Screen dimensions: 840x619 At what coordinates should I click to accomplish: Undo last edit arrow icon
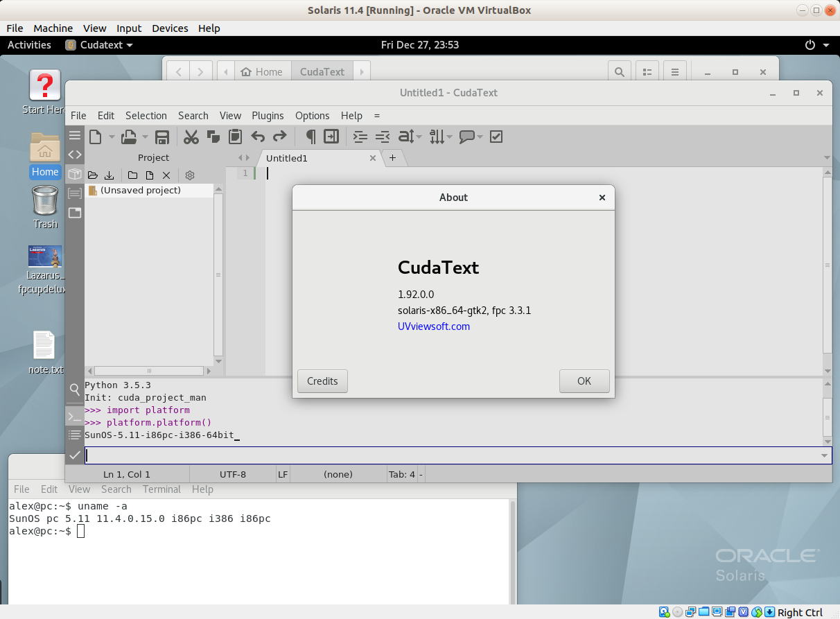(258, 137)
